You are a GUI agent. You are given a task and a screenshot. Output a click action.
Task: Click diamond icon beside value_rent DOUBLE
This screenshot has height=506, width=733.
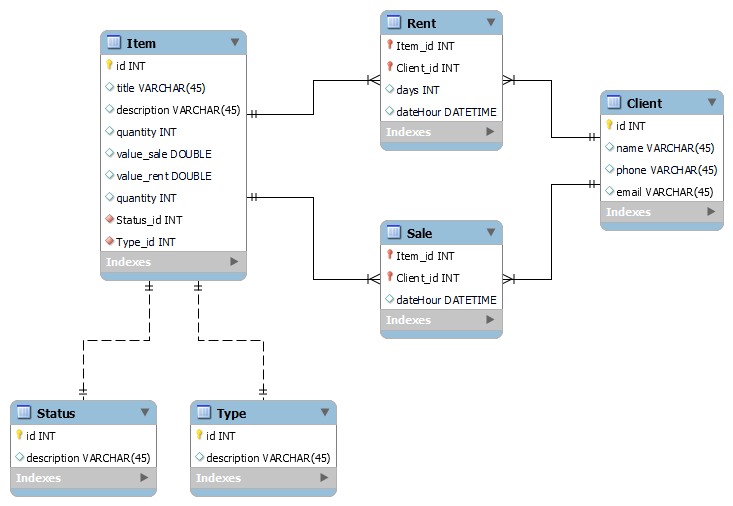[x=110, y=174]
